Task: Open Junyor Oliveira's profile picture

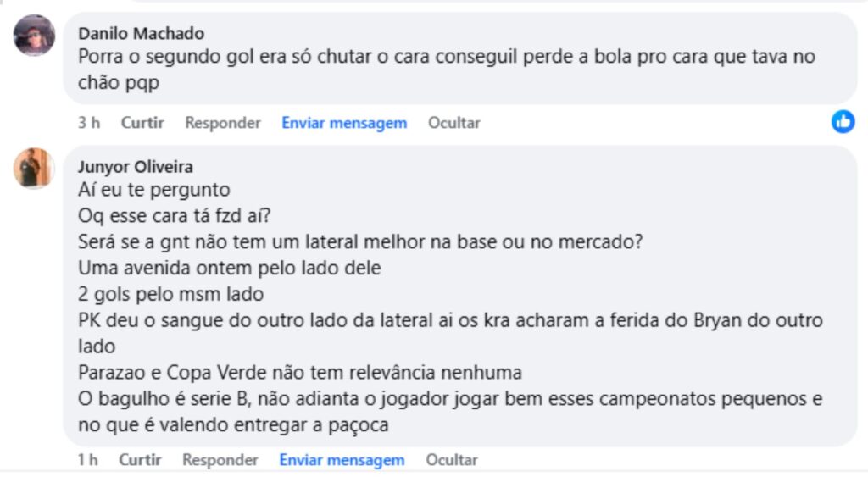Action: (x=34, y=169)
